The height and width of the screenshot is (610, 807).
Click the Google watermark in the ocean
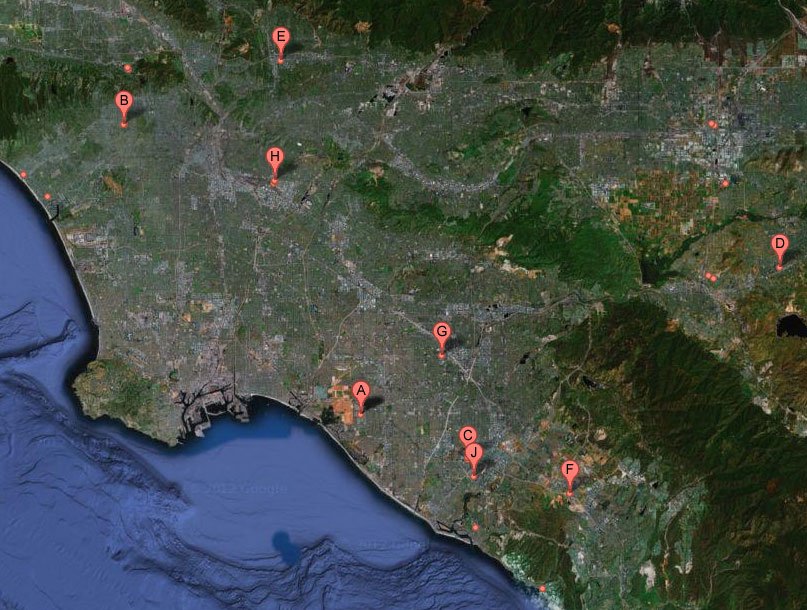243,489
